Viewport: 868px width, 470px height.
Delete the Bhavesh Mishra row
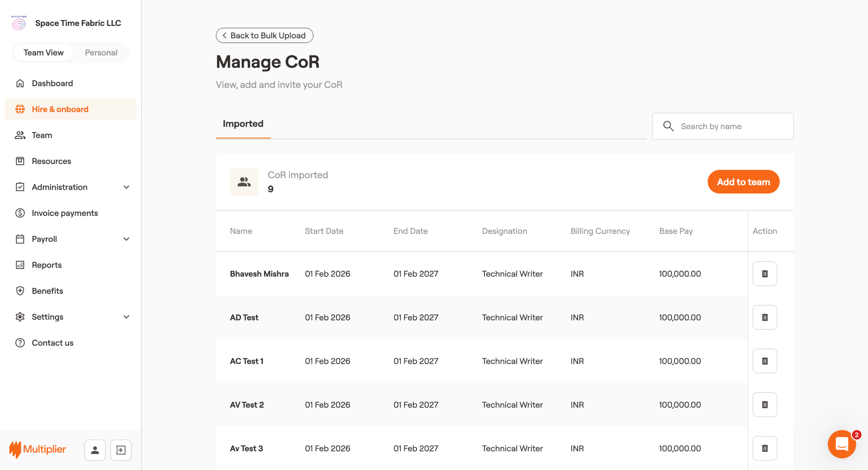coord(765,274)
